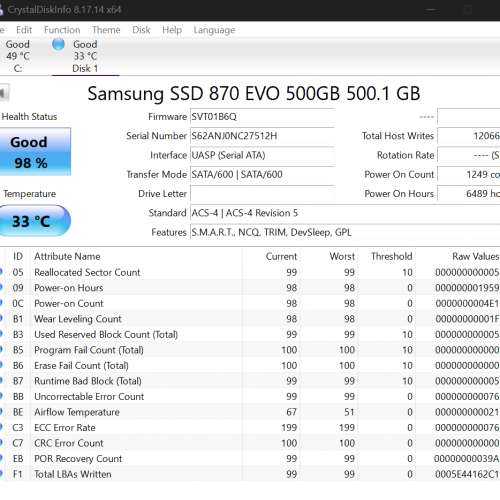Click the Interface field UASP (Serial ATA)

[262, 155]
